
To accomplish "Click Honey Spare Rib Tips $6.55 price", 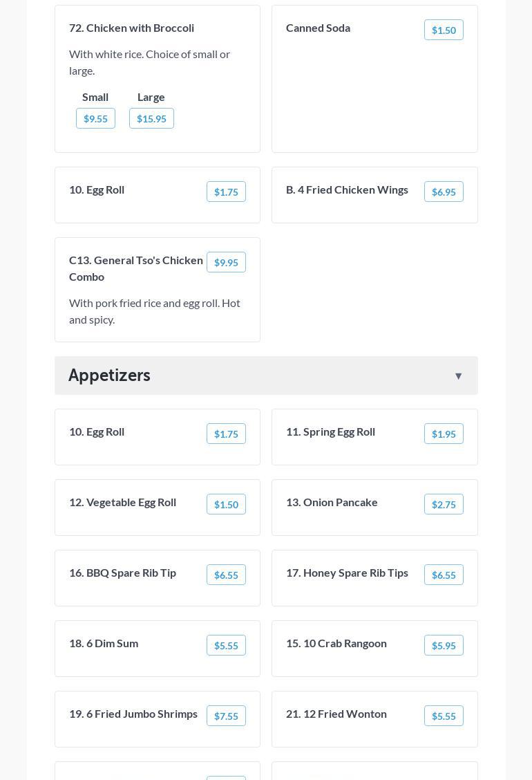I will pyautogui.click(x=444, y=575).
